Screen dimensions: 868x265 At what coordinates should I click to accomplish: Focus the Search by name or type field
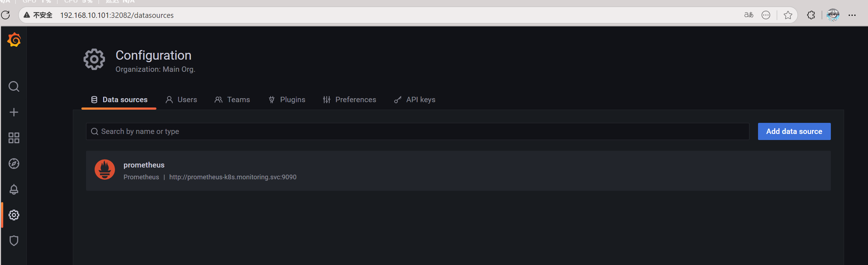417,131
